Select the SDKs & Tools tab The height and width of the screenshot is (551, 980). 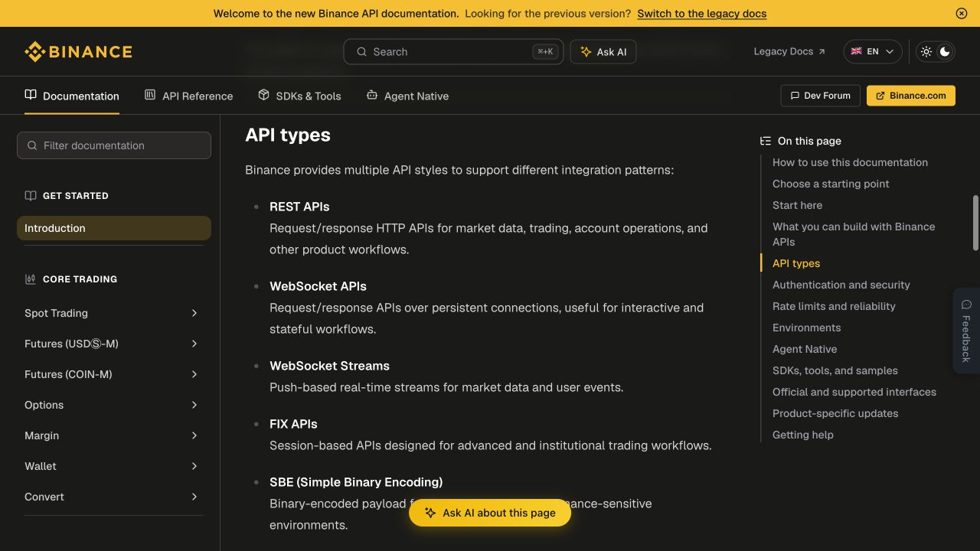(x=299, y=96)
